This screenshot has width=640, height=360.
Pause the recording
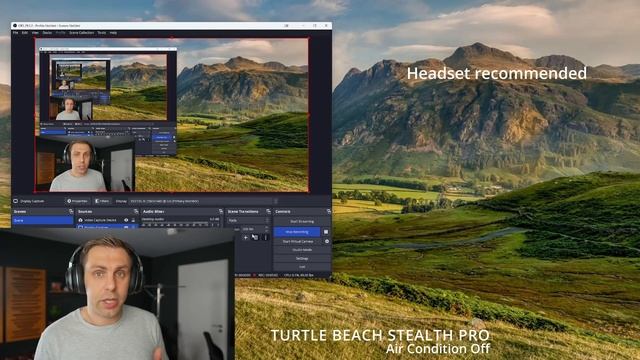coord(326,232)
